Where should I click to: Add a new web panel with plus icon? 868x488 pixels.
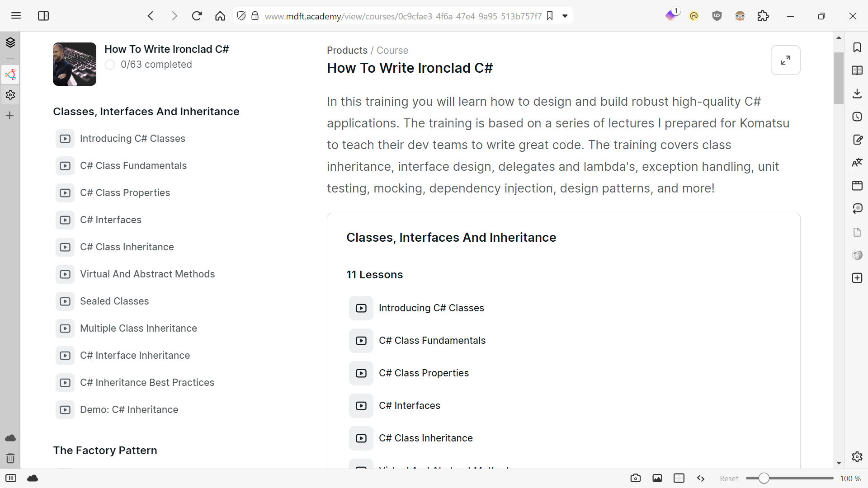coord(857,278)
